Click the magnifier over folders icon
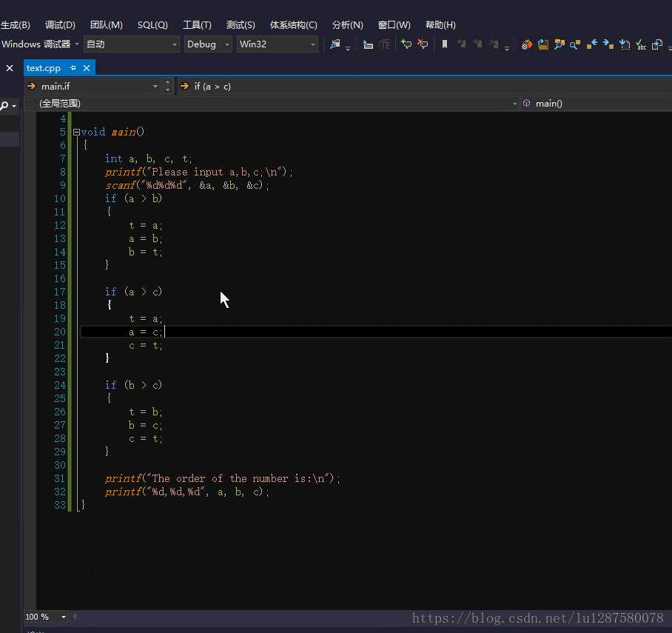672x633 pixels. click(x=560, y=44)
